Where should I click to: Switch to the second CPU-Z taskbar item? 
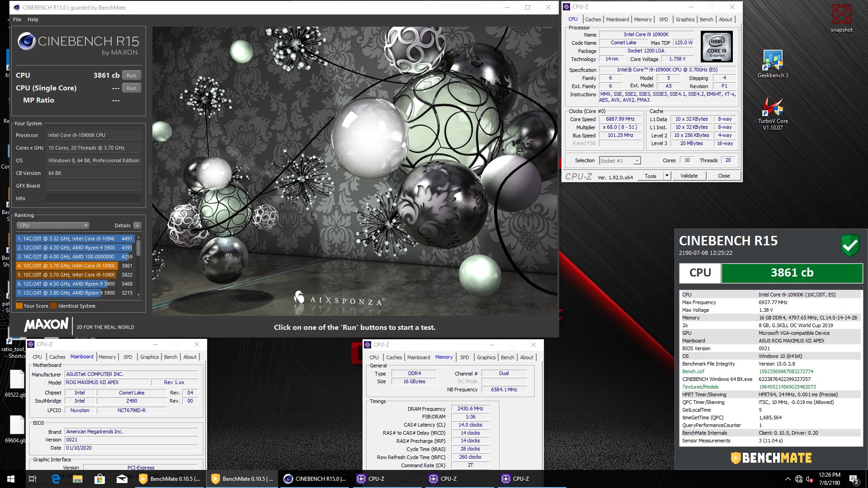[459, 479]
